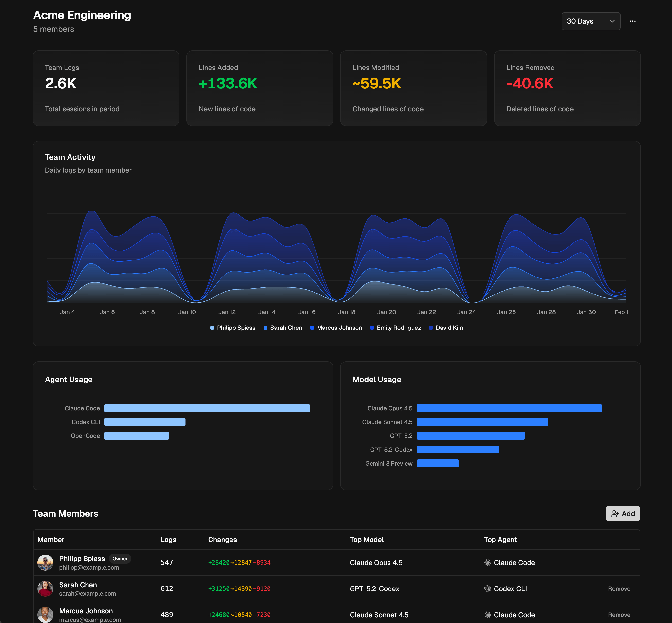672x623 pixels.
Task: Click the Claude Code icon in Philipp's row
Action: click(488, 562)
